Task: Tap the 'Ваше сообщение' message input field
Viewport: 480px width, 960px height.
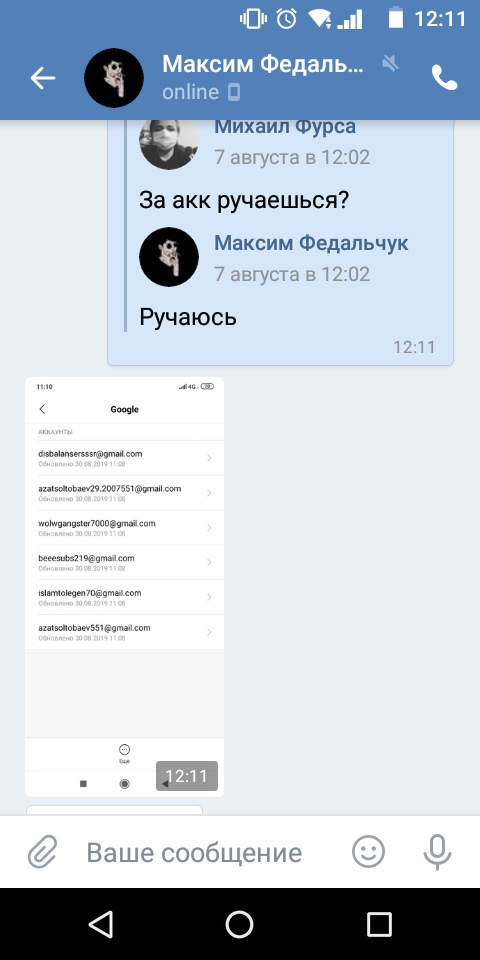Action: pos(194,852)
